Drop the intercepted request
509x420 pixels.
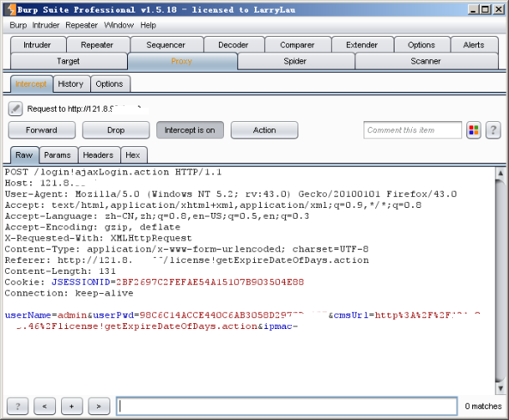pyautogui.click(x=115, y=130)
